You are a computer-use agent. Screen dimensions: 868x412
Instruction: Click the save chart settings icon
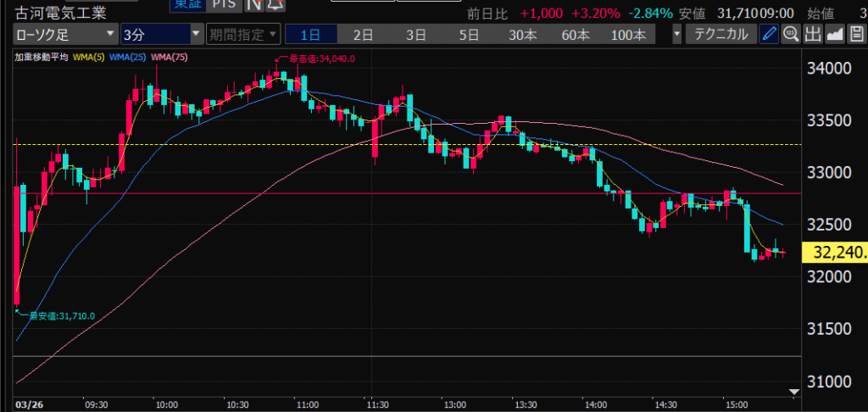pos(855,35)
